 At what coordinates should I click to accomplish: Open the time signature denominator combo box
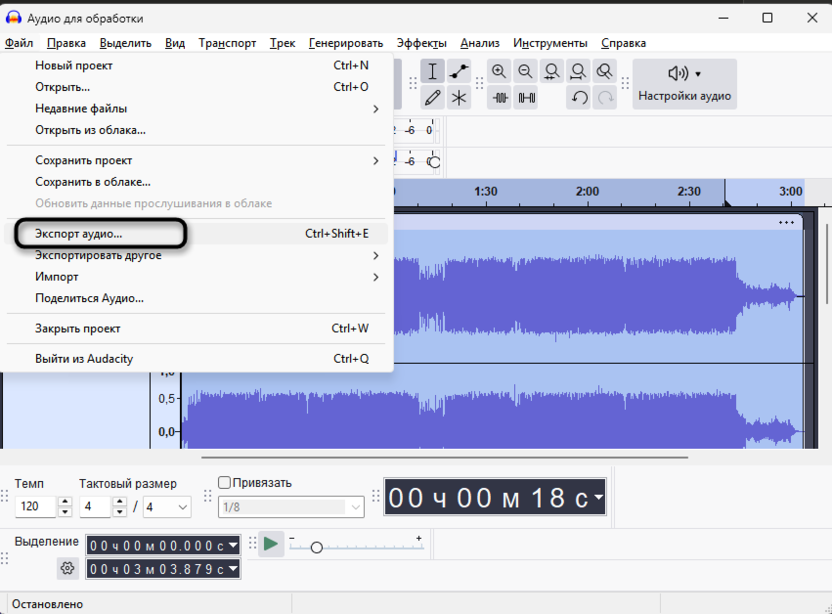pyautogui.click(x=166, y=506)
